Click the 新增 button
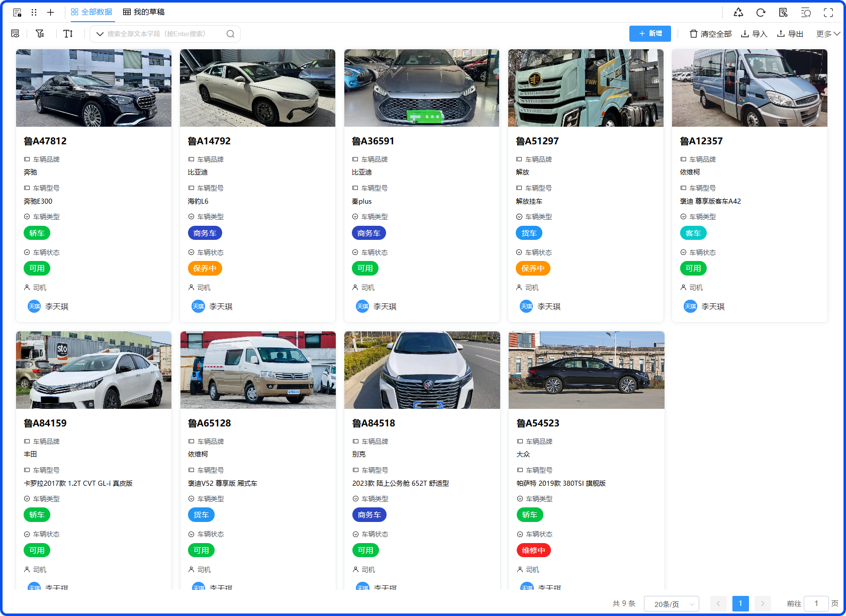The width and height of the screenshot is (846, 616). pos(649,34)
